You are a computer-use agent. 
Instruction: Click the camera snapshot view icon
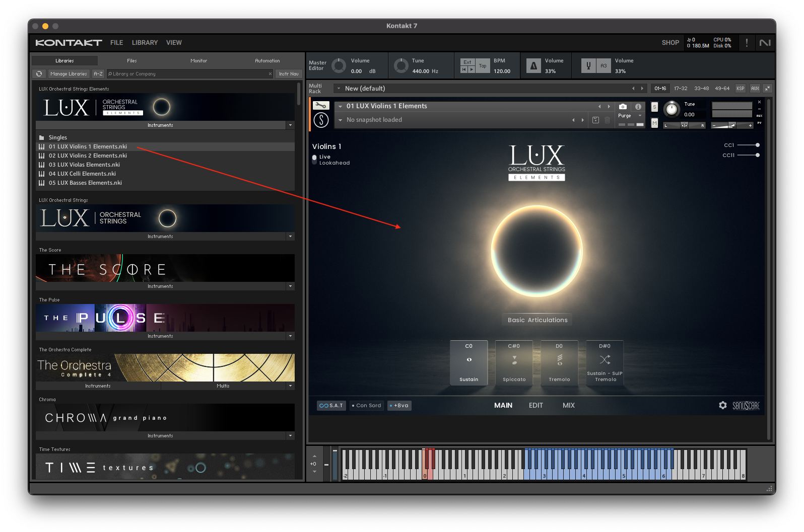[623, 107]
